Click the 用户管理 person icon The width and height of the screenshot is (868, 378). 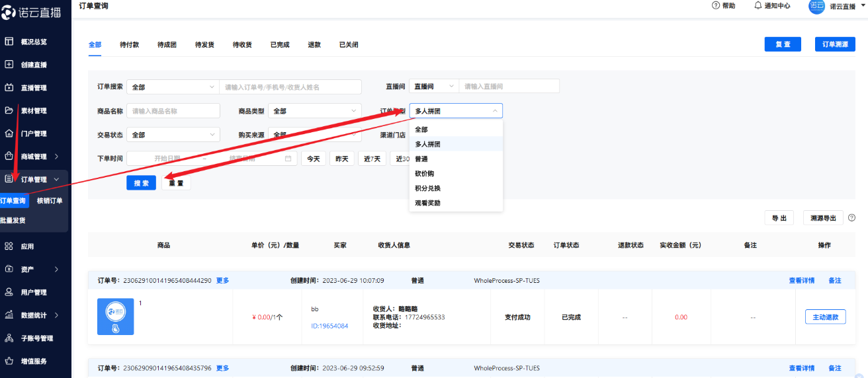[x=9, y=292]
